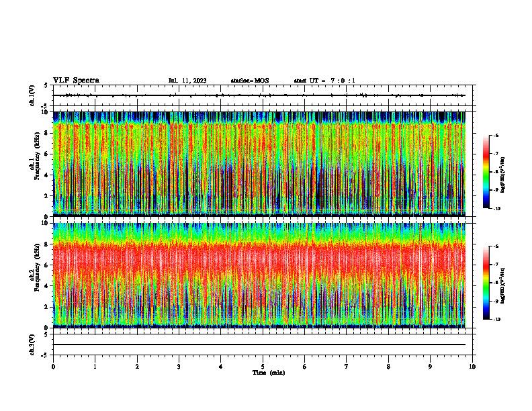Click the "Time (min)" axis label

coord(269,373)
